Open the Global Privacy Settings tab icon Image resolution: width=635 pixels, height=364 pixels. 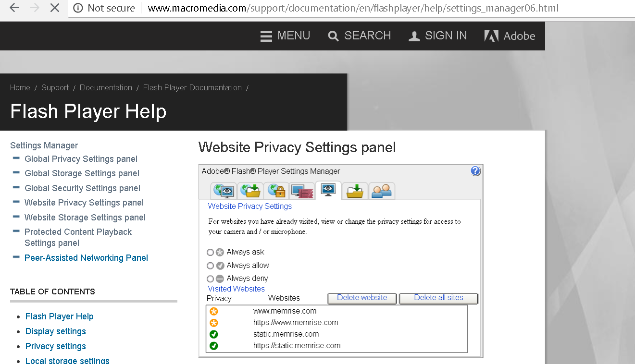(x=224, y=191)
